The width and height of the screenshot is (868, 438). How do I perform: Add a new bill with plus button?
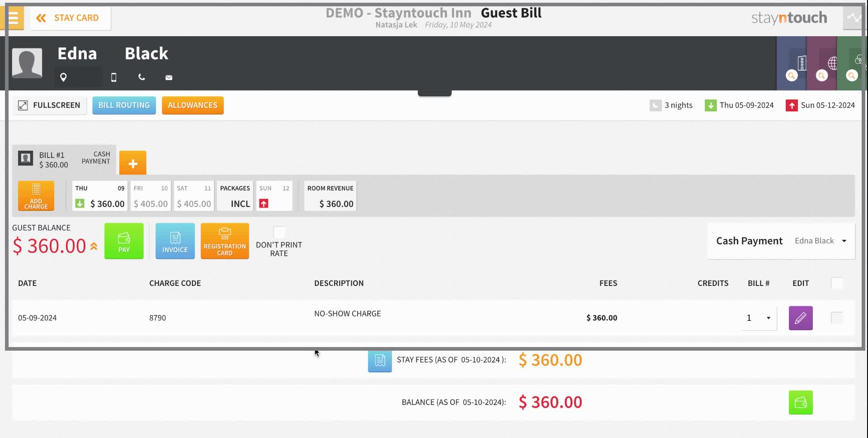[x=133, y=163]
